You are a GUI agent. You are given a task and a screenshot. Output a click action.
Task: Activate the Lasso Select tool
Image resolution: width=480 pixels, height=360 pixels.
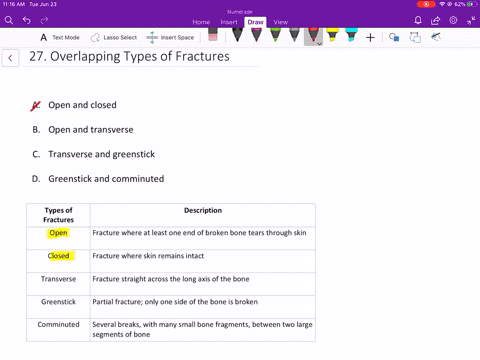click(x=114, y=37)
